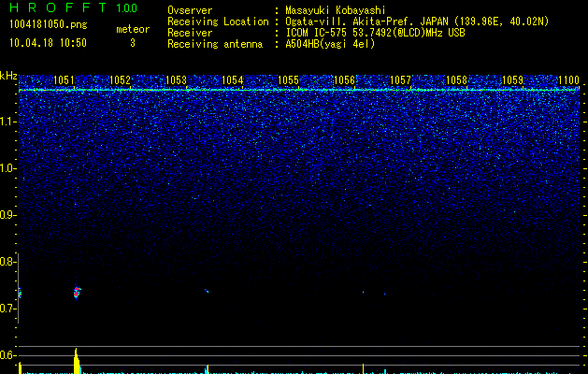The height and width of the screenshot is (374, 588).
Task: Click the 1058 time axis marker
Action: click(x=456, y=80)
